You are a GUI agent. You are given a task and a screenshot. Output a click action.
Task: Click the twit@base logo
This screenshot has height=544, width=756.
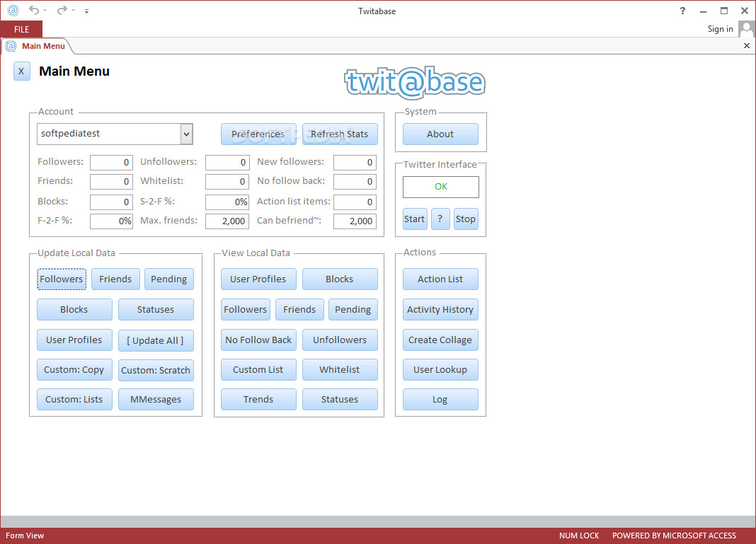tap(415, 82)
